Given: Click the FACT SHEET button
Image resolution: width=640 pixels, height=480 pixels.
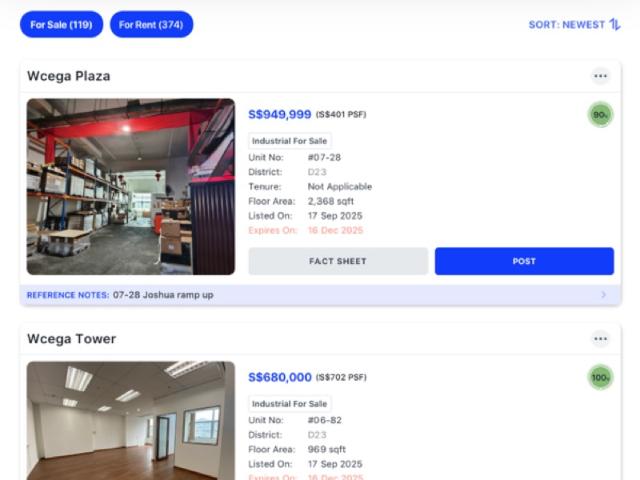Looking at the screenshot, I should pos(338,261).
